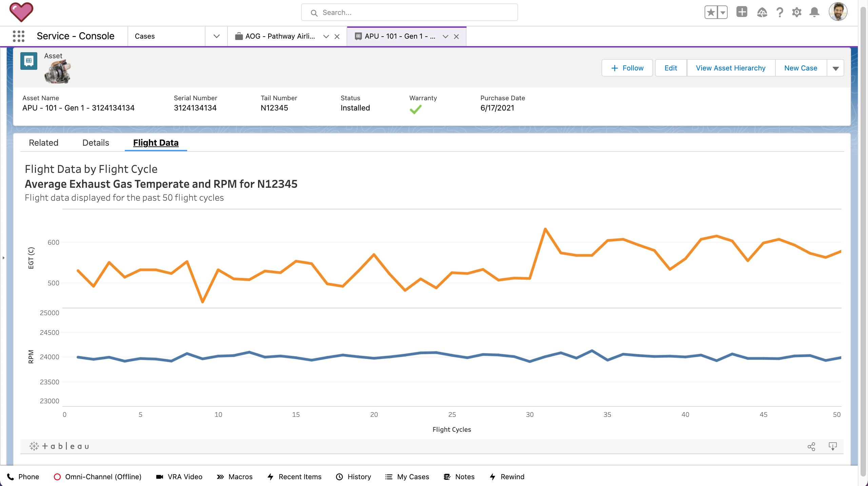Click the Follow button
The height and width of the screenshot is (486, 868).
click(627, 68)
